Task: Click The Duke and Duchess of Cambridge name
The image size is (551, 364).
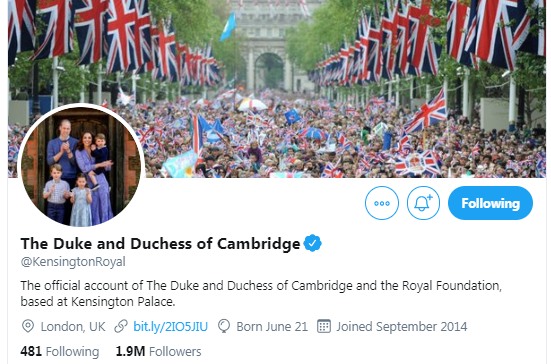Action: click(160, 243)
